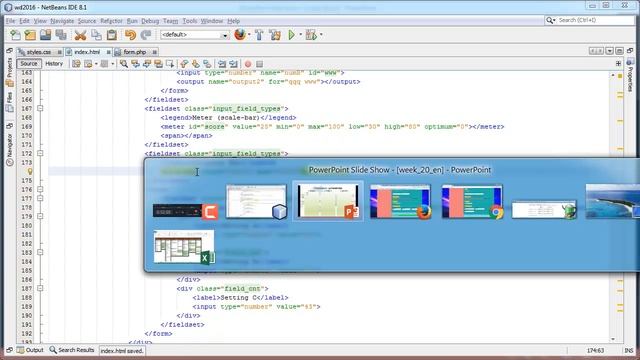This screenshot has height=360, width=640.
Task: Toggle highlight search in the editor toolbar
Action: [158, 64]
